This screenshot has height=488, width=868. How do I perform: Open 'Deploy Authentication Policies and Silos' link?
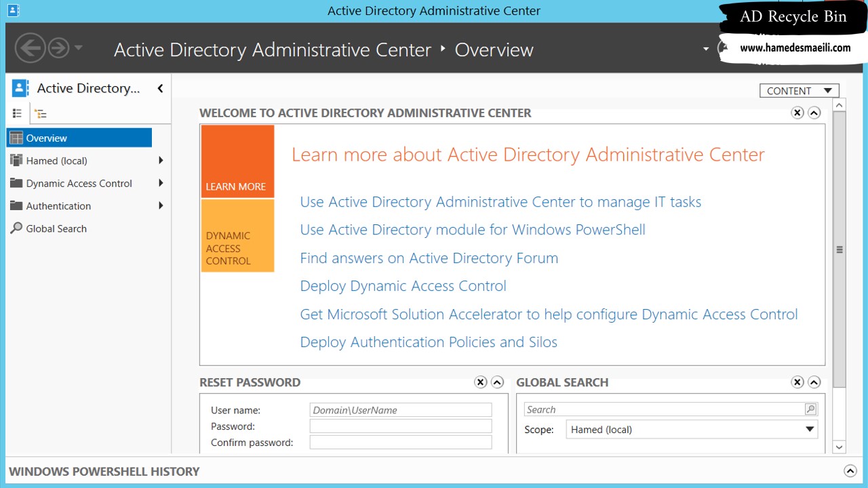[x=429, y=342]
